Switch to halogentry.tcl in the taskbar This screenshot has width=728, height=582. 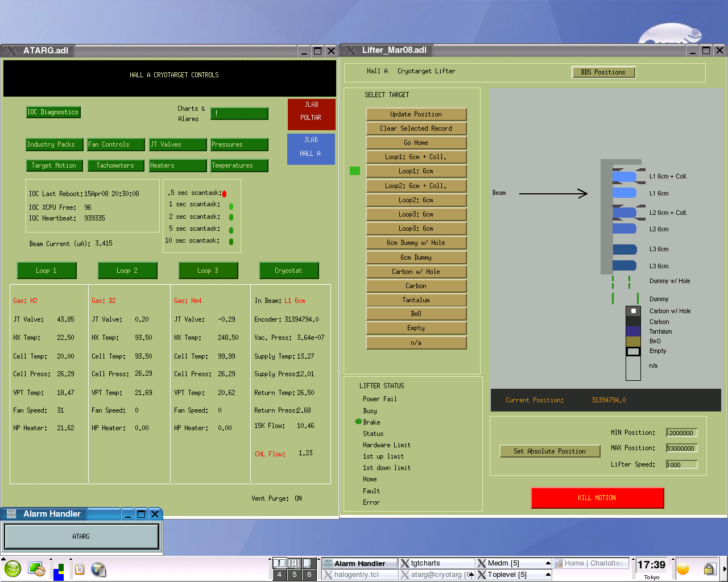(x=359, y=575)
